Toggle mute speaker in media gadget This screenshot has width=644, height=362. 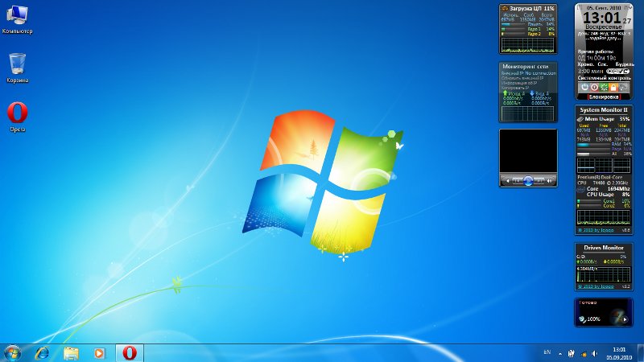pyautogui.click(x=550, y=180)
